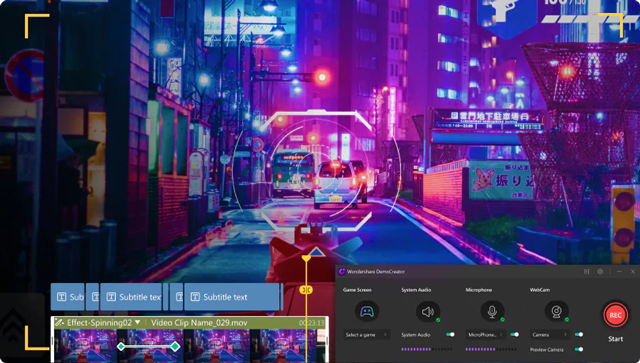Click the System Audio speaker icon
Image resolution: width=640 pixels, height=363 pixels.
coord(427,312)
